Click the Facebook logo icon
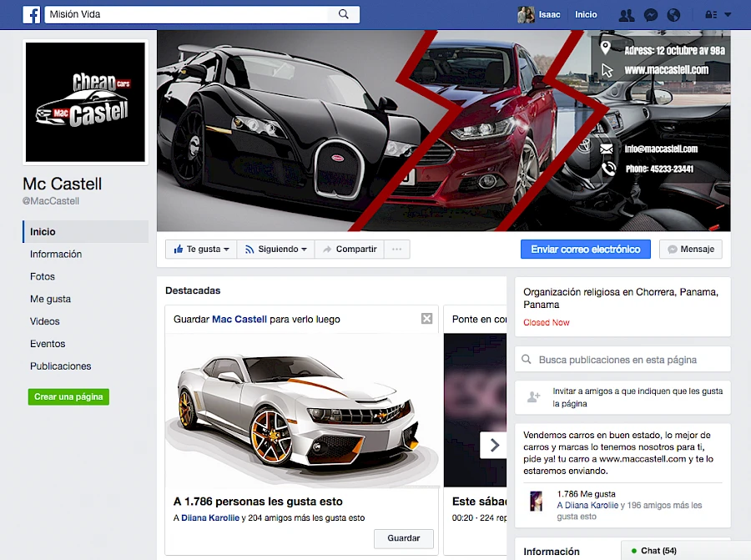 [x=32, y=15]
